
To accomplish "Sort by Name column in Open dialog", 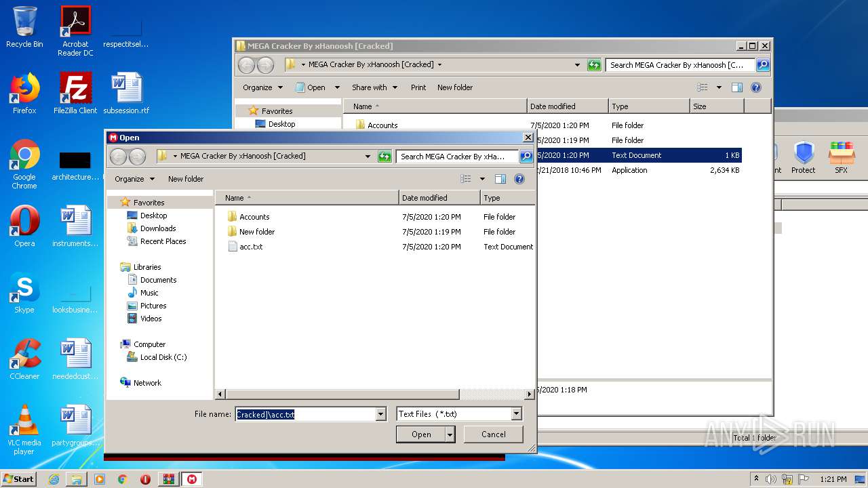I will [x=307, y=198].
